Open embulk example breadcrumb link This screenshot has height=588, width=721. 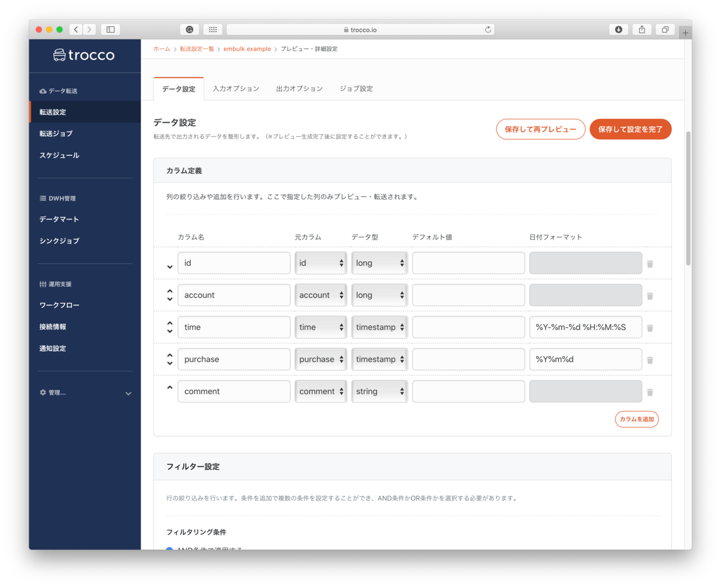coord(247,49)
